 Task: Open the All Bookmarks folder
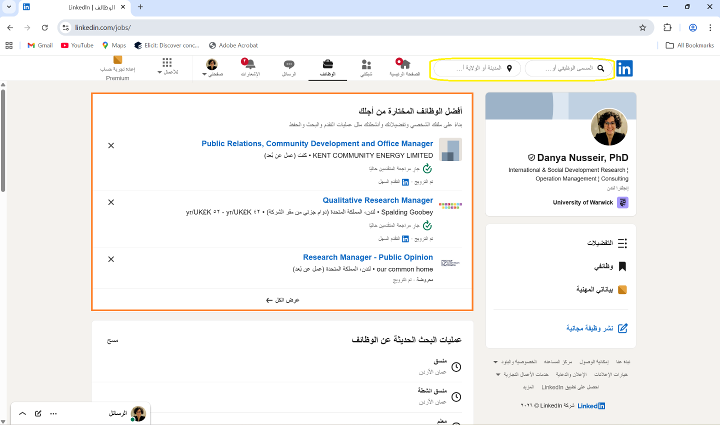tap(690, 45)
